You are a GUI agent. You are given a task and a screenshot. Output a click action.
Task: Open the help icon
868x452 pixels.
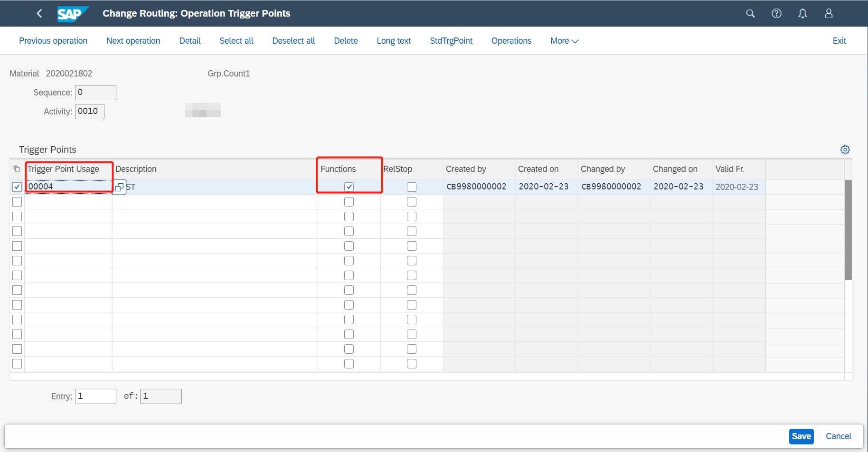(x=776, y=13)
